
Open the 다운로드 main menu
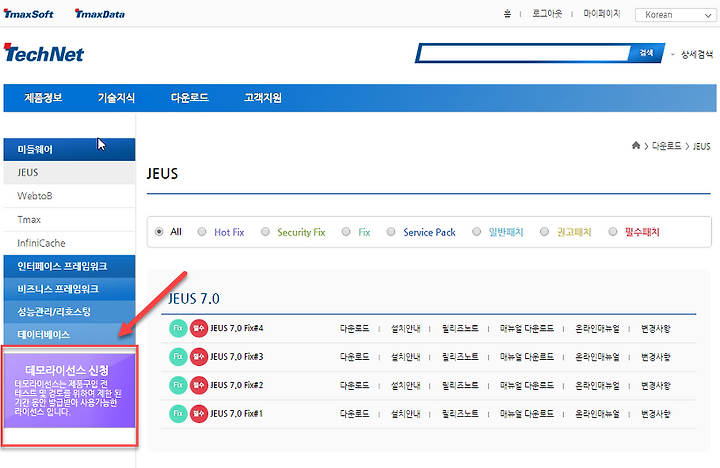click(x=190, y=97)
